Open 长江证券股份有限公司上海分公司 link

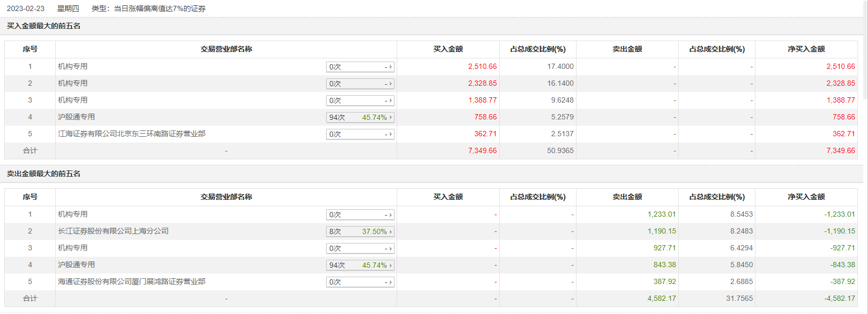coord(113,231)
